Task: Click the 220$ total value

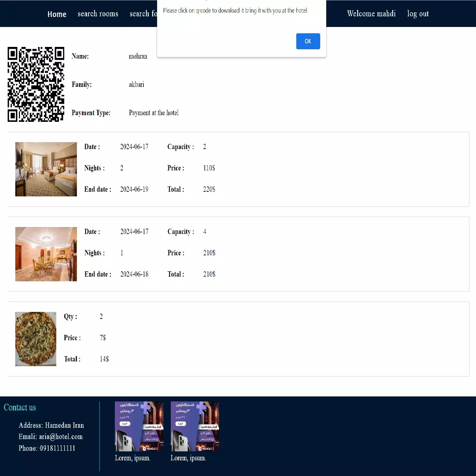Action: [x=209, y=189]
